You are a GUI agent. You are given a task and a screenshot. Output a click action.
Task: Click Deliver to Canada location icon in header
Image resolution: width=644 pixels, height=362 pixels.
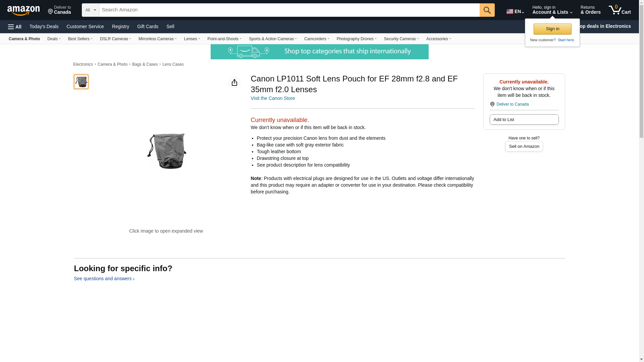(x=51, y=12)
